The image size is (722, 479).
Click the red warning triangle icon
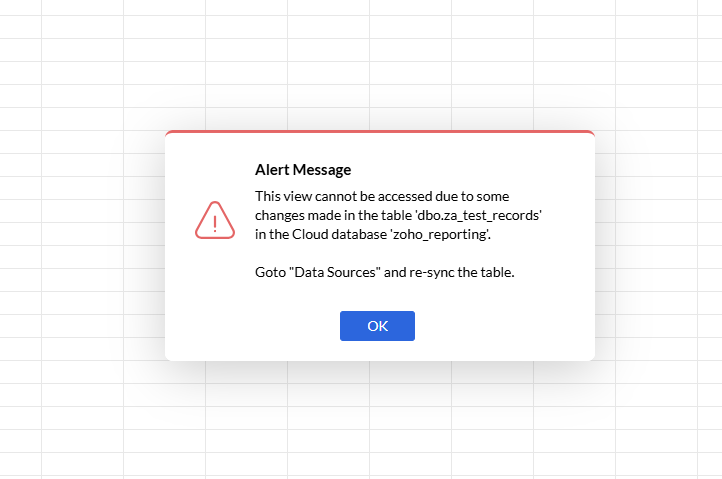214,221
